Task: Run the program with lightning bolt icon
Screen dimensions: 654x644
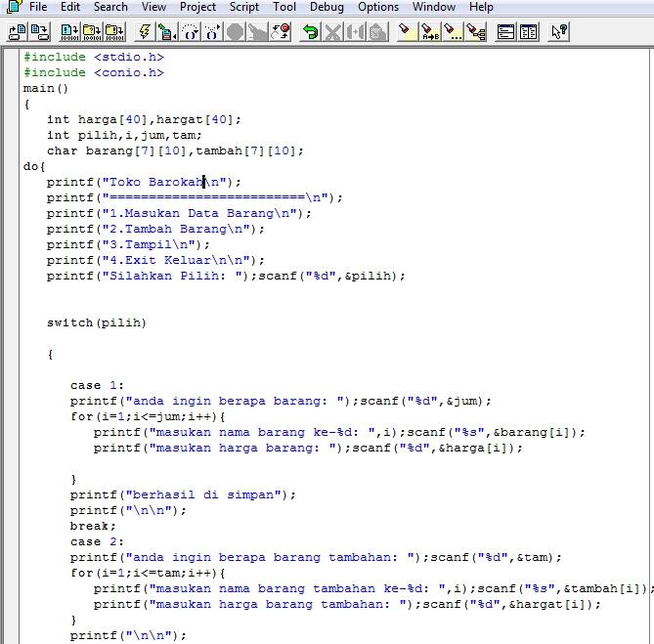Action: tap(145, 31)
